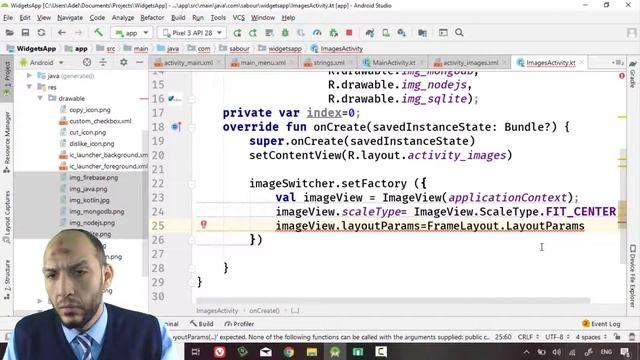This screenshot has height=360, width=640.
Task: Select copy_icon.png in project tree
Action: [x=90, y=110]
